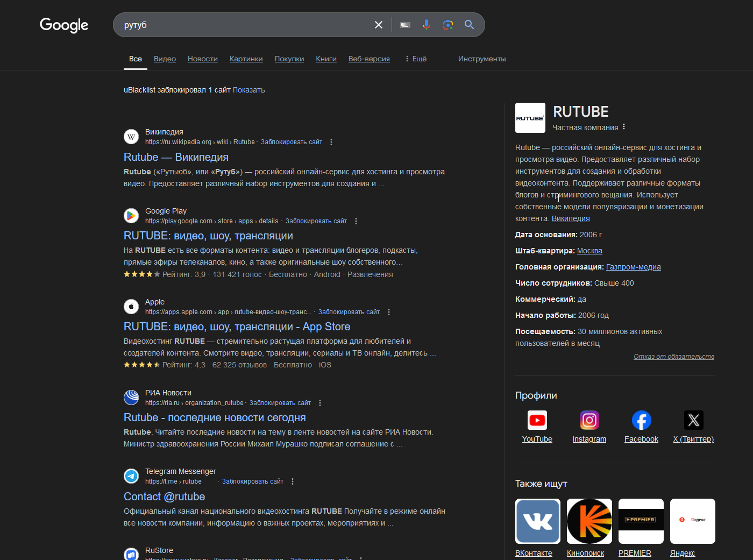The height and width of the screenshot is (560, 753).
Task: Start voice search with microphone icon
Action: pyautogui.click(x=427, y=25)
